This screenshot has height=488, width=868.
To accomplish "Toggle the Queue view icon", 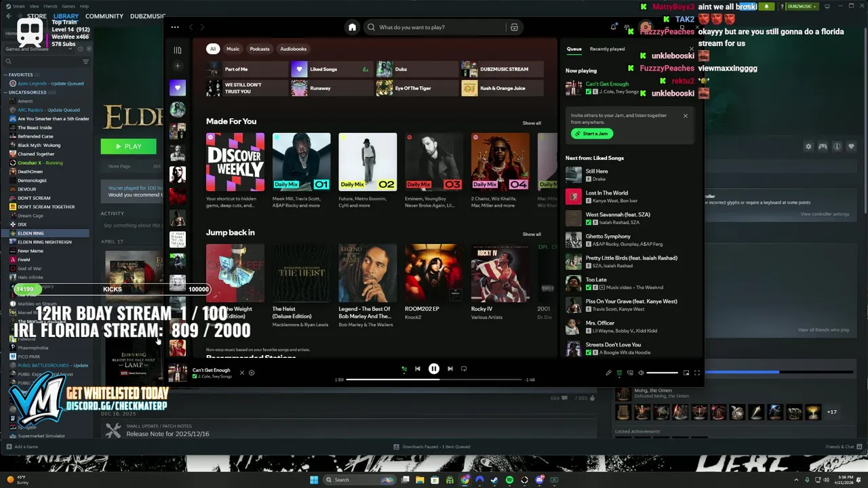I will click(x=619, y=373).
